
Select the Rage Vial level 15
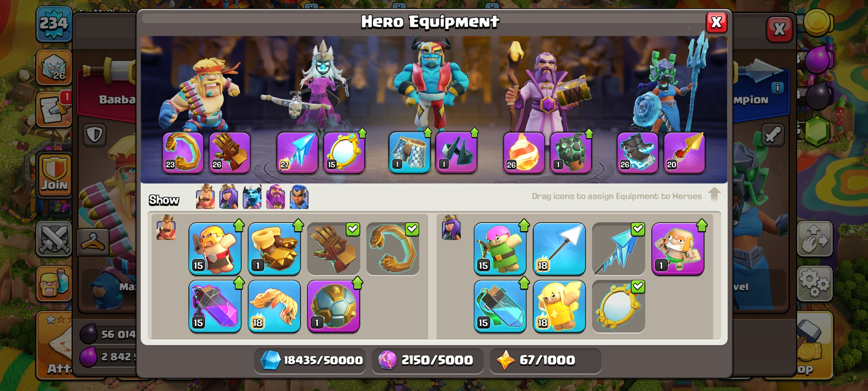[x=215, y=306]
